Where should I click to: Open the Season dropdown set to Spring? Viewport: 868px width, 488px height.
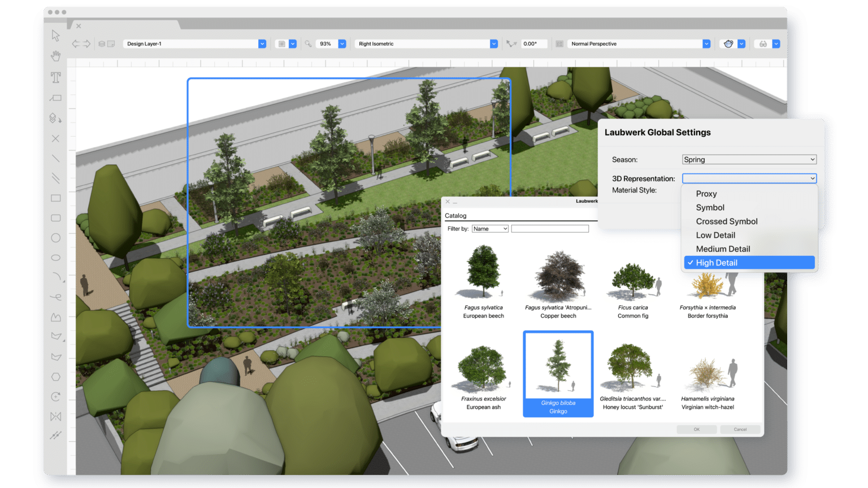click(749, 160)
